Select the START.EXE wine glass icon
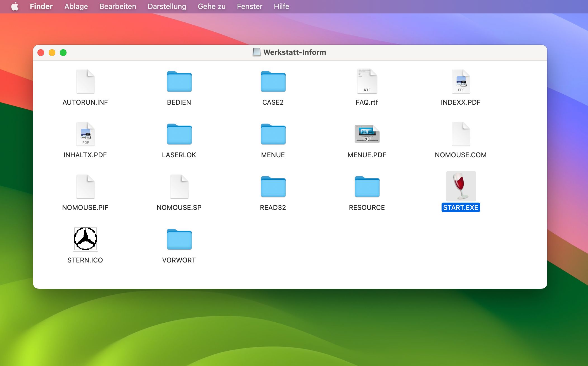 (x=461, y=186)
